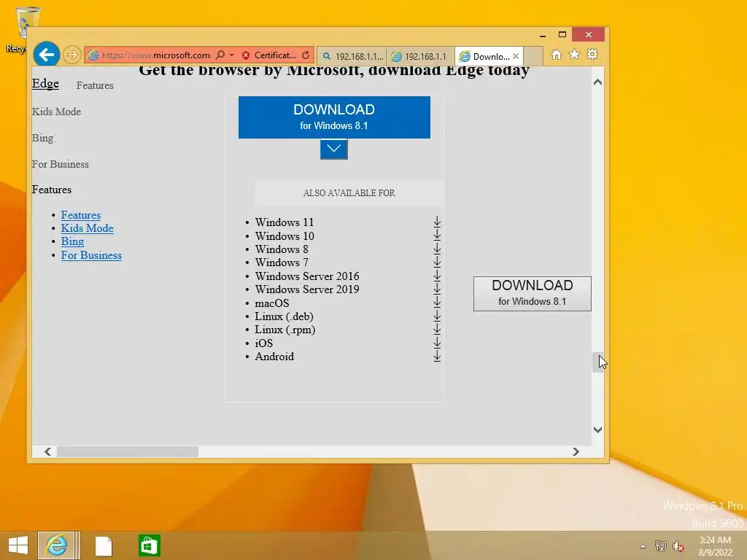This screenshot has height=560, width=747.
Task: Click the search magnifier in the address bar
Action: [x=220, y=55]
